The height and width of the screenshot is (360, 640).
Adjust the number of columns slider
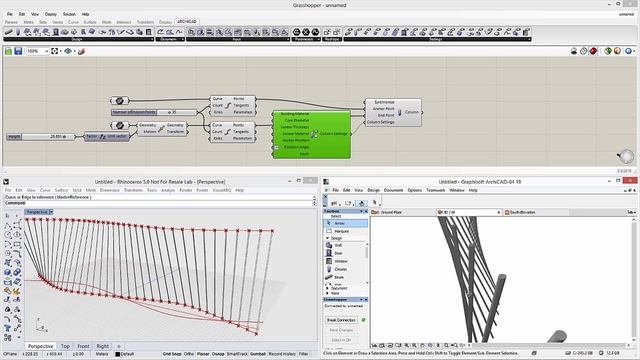(154, 112)
